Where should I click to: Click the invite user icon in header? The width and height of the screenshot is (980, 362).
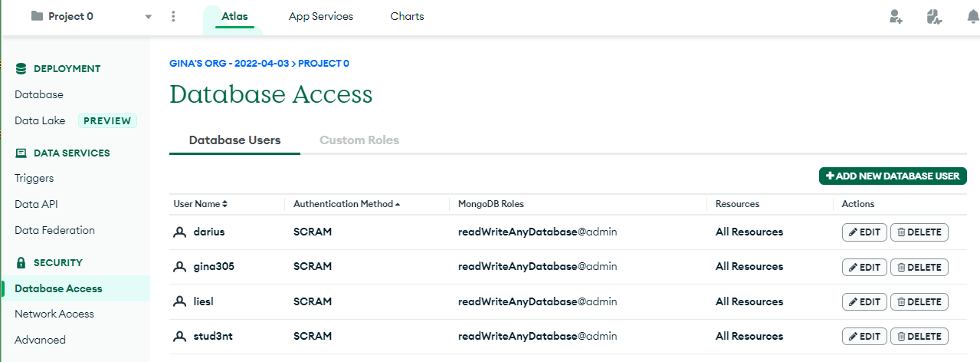click(896, 17)
